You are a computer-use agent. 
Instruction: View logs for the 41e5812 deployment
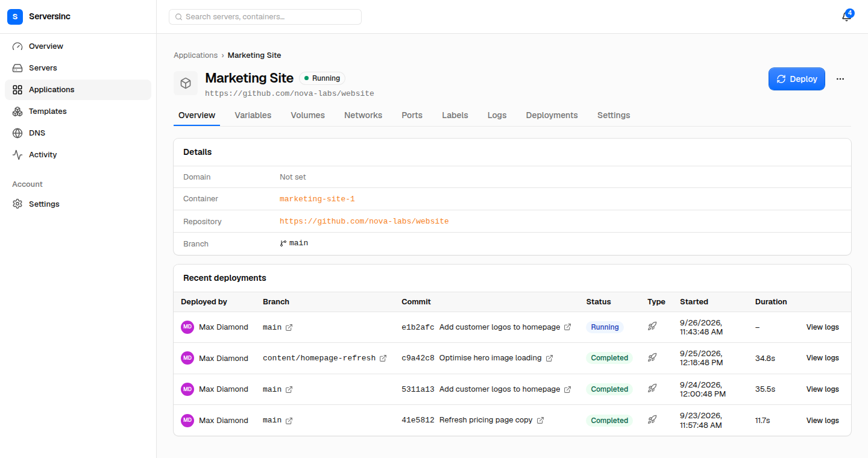click(823, 421)
